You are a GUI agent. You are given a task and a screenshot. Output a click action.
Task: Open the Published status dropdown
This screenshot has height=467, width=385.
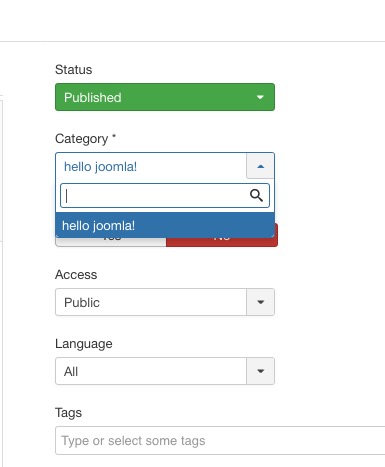[165, 97]
